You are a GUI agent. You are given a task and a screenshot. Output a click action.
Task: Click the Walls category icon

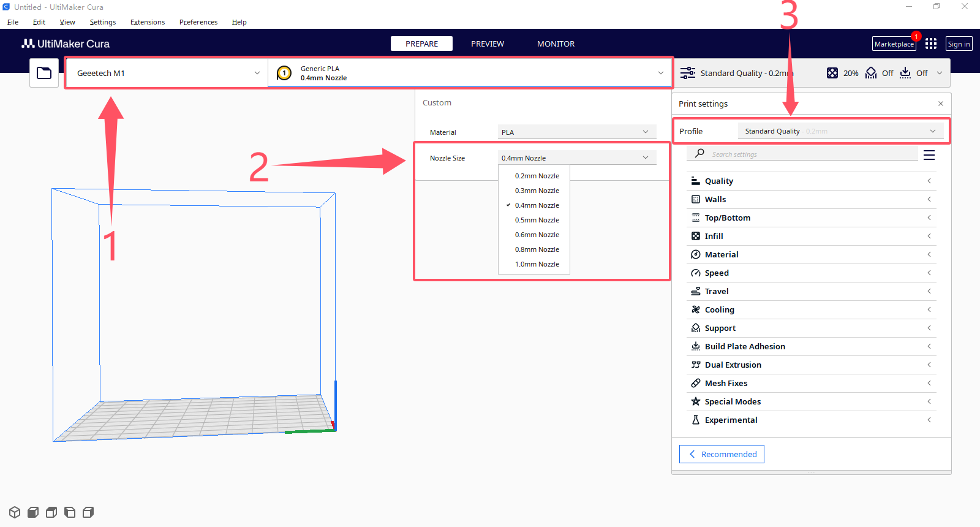click(696, 199)
